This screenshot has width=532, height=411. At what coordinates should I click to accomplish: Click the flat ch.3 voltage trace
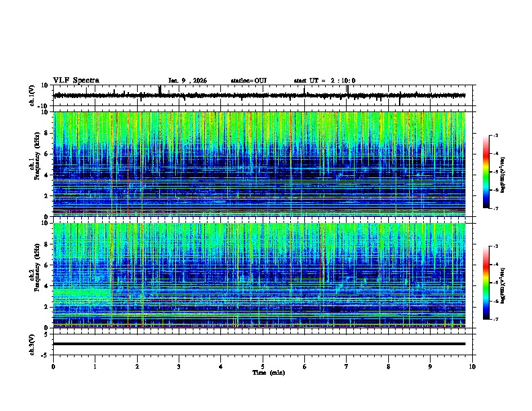tap(259, 344)
